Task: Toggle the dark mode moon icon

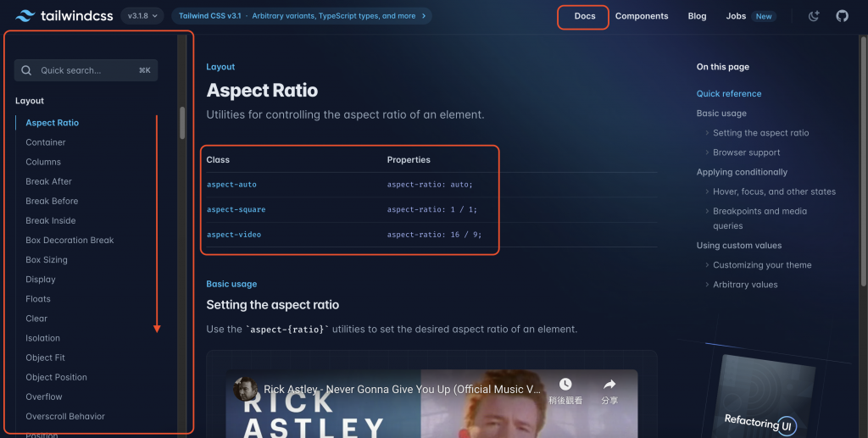Action: (813, 16)
